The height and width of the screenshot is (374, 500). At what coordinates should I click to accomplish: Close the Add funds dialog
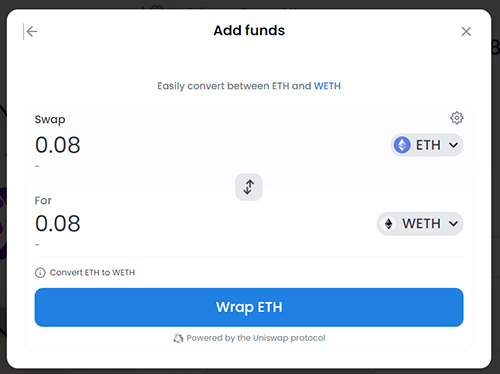466,32
